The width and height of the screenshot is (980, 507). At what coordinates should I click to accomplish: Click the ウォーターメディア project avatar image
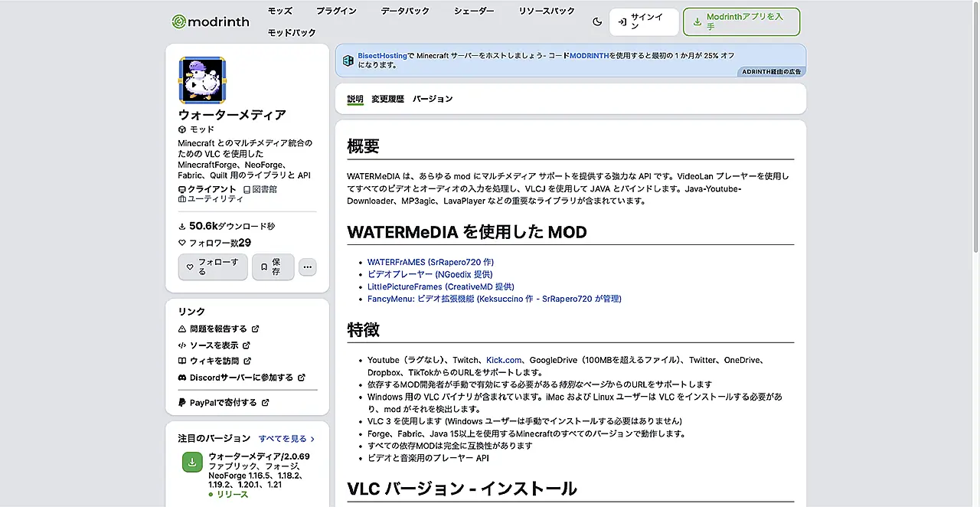point(202,80)
